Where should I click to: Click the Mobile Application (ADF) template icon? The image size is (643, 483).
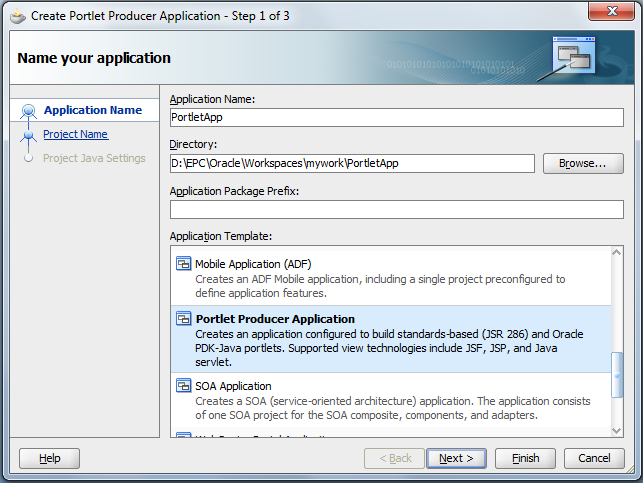183,263
